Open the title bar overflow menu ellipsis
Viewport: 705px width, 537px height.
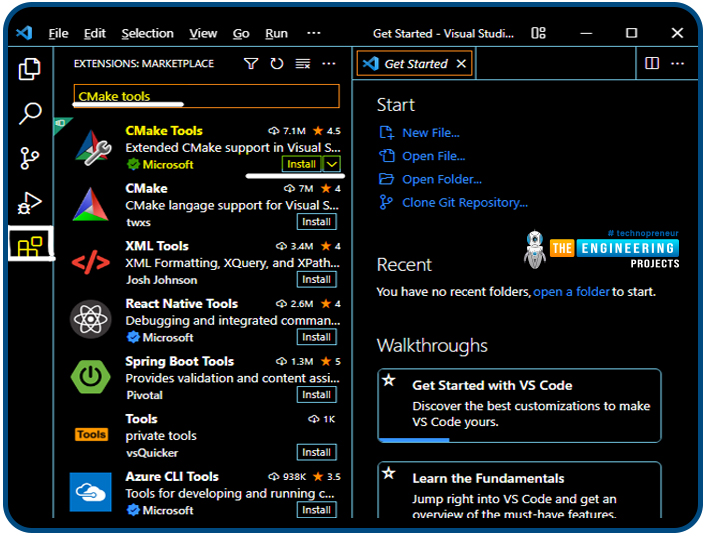pyautogui.click(x=314, y=33)
